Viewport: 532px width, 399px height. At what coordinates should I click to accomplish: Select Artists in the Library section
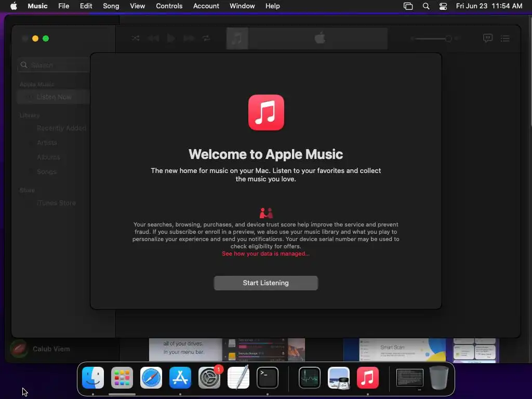click(47, 143)
